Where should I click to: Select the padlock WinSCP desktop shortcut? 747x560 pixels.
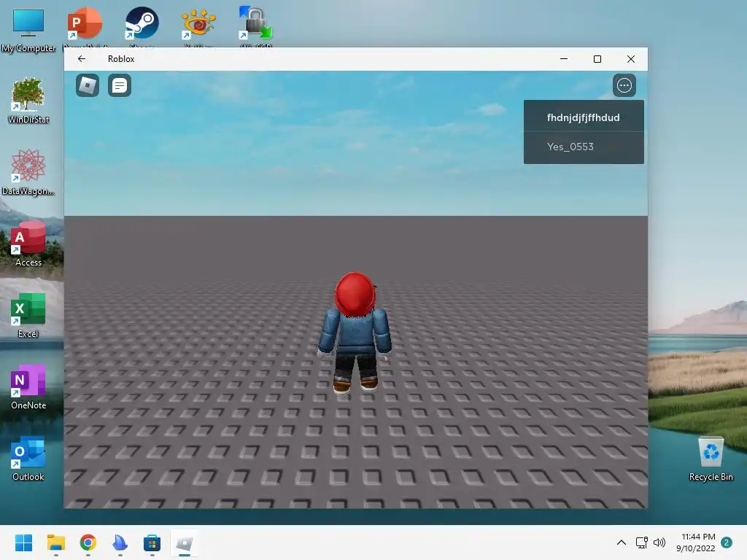[256, 27]
